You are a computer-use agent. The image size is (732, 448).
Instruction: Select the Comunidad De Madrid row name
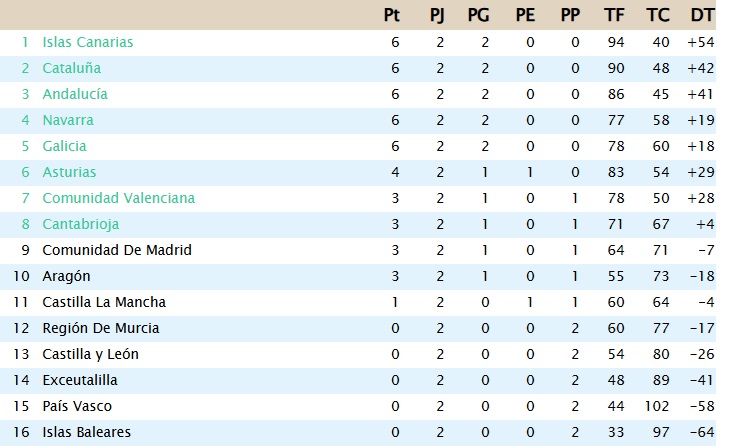[x=116, y=250]
